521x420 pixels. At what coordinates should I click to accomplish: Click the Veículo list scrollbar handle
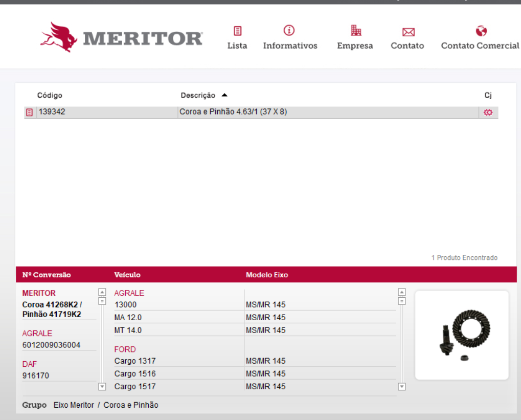(x=402, y=301)
